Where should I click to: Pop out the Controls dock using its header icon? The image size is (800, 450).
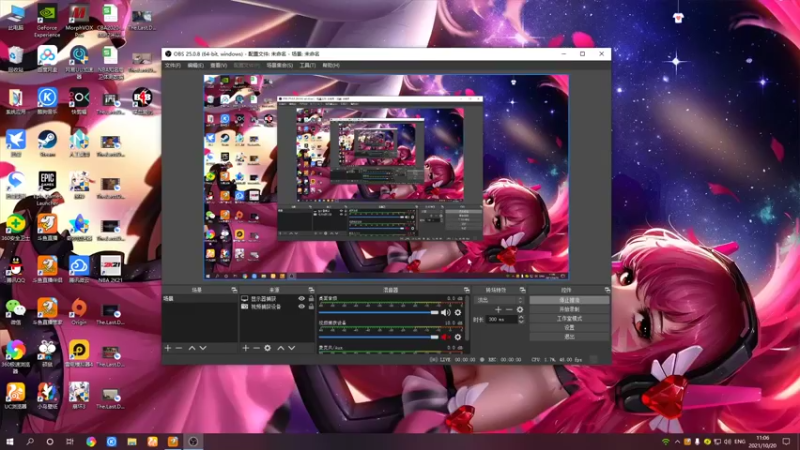point(607,290)
